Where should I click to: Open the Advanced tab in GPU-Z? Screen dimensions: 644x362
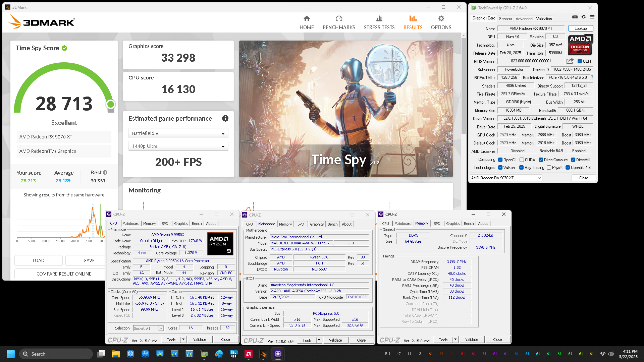tap(524, 19)
